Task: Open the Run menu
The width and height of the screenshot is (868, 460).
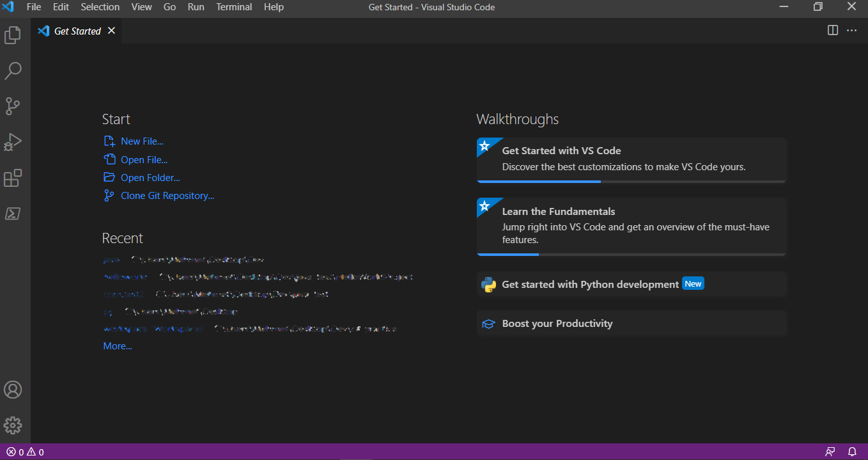Action: coord(196,7)
